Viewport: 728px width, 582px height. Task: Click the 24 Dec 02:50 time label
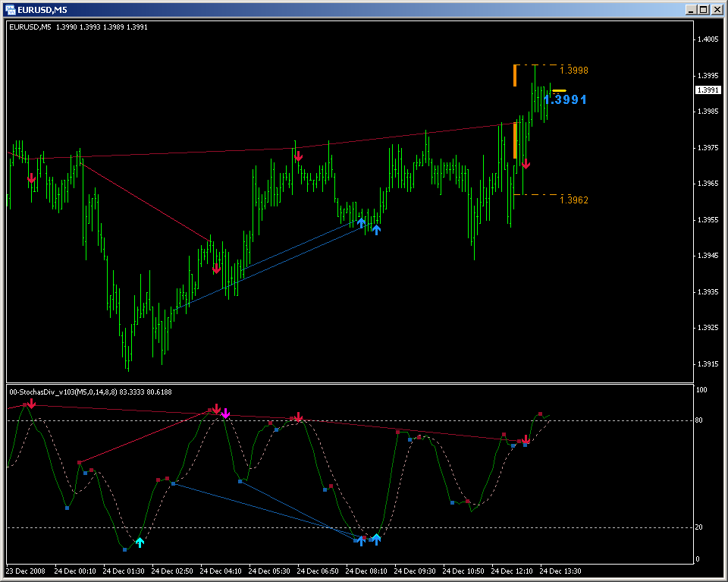172,571
